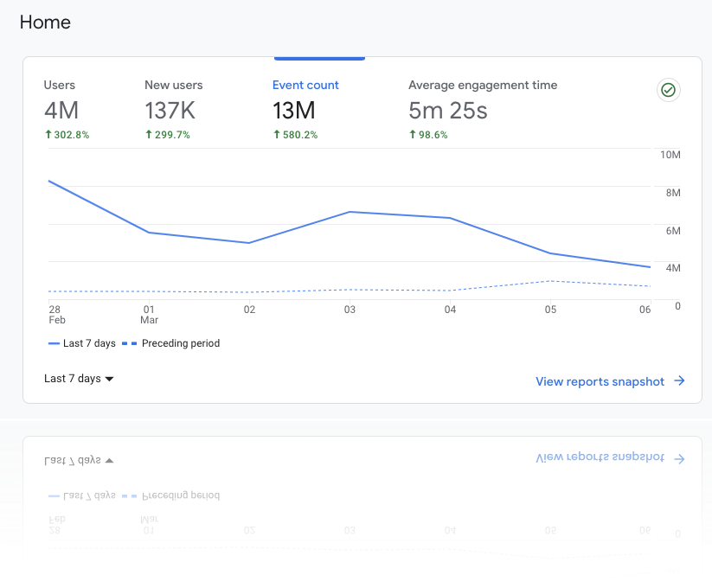The image size is (712, 588).
Task: Open the upside-down Last 7 days dropdown in lower card
Action: point(79,461)
